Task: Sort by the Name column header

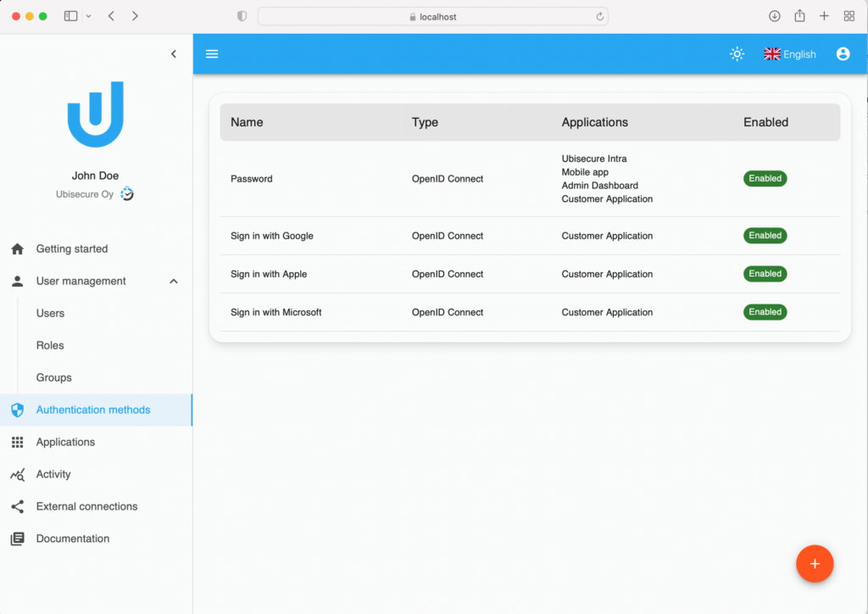Action: tap(247, 122)
